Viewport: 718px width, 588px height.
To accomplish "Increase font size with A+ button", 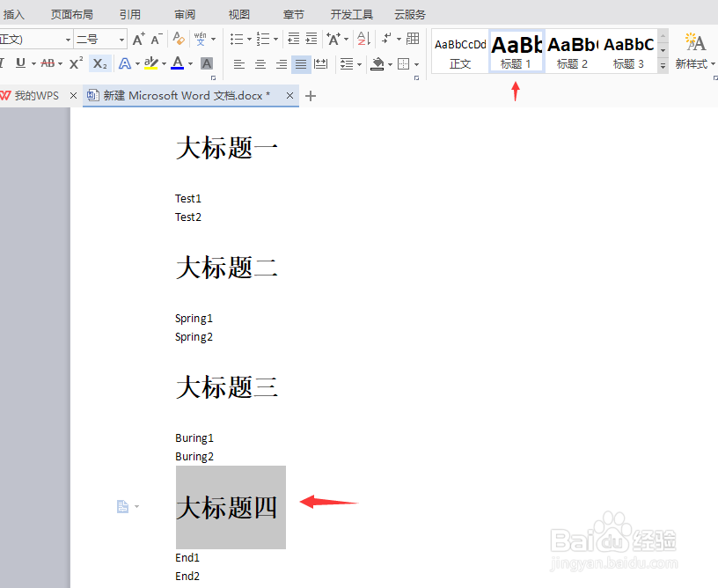I will pyautogui.click(x=139, y=40).
